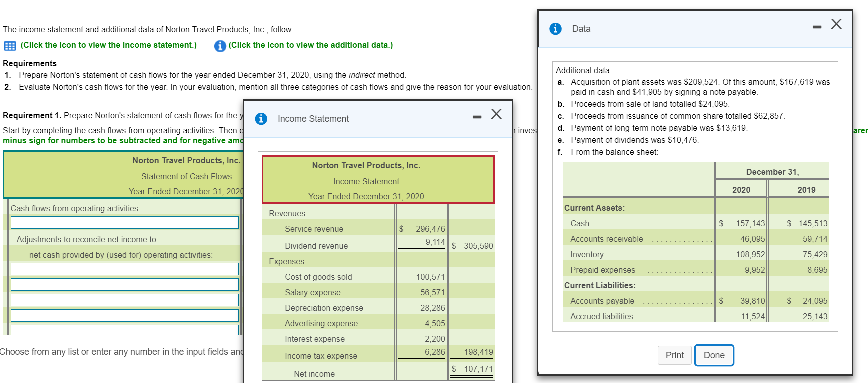This screenshot has height=383, width=868.
Task: Click the Salary expense value 56,571
Action: [432, 293]
